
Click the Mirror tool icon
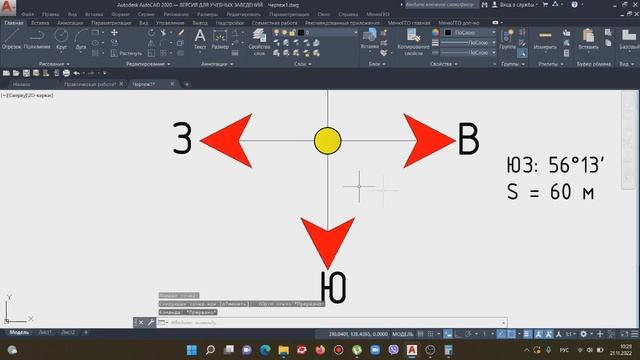(x=151, y=43)
